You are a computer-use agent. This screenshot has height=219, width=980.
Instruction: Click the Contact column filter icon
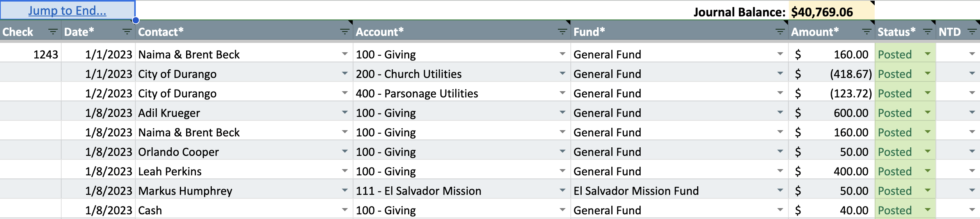[344, 32]
